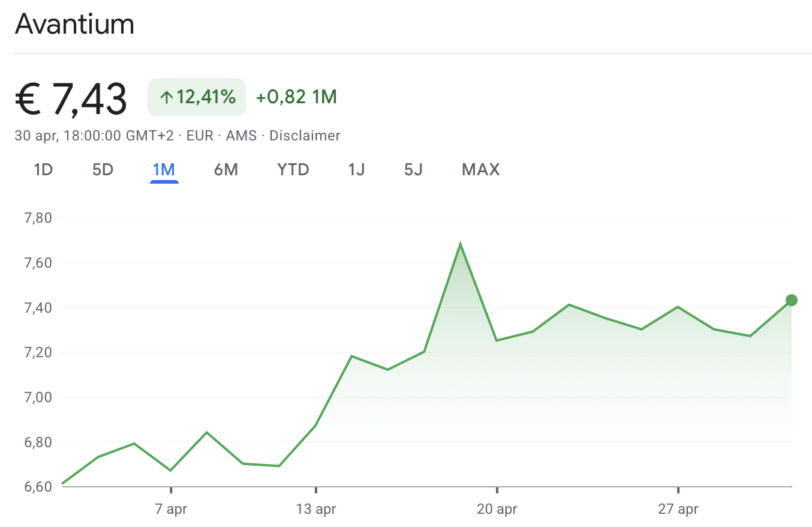The width and height of the screenshot is (812, 527).
Task: Click the green current-price endpoint dot
Action: pos(791,300)
